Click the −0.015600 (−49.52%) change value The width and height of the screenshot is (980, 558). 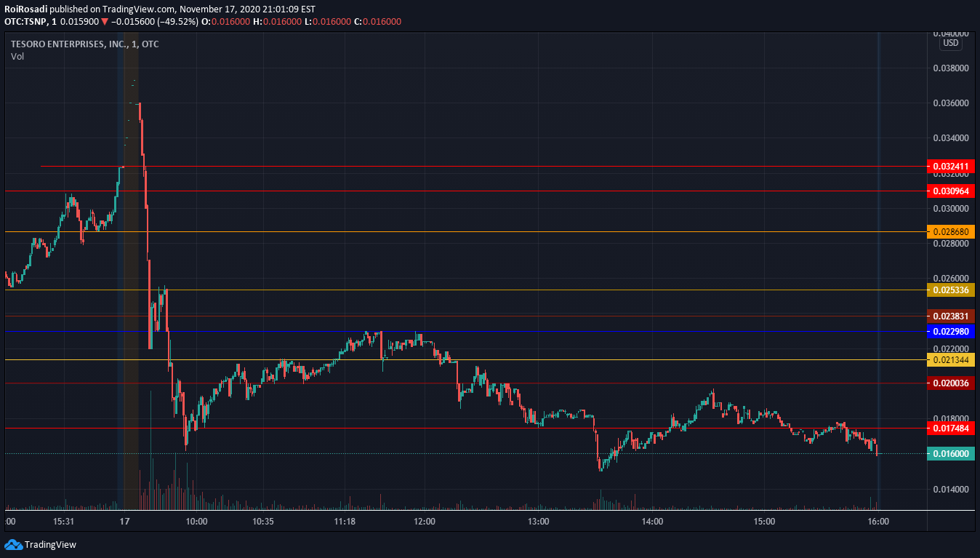click(x=155, y=22)
